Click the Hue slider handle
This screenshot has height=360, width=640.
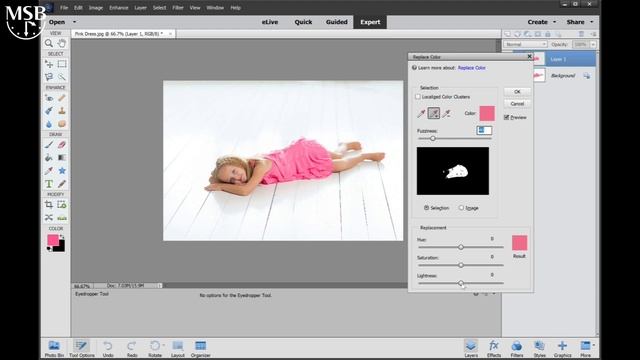click(x=461, y=247)
